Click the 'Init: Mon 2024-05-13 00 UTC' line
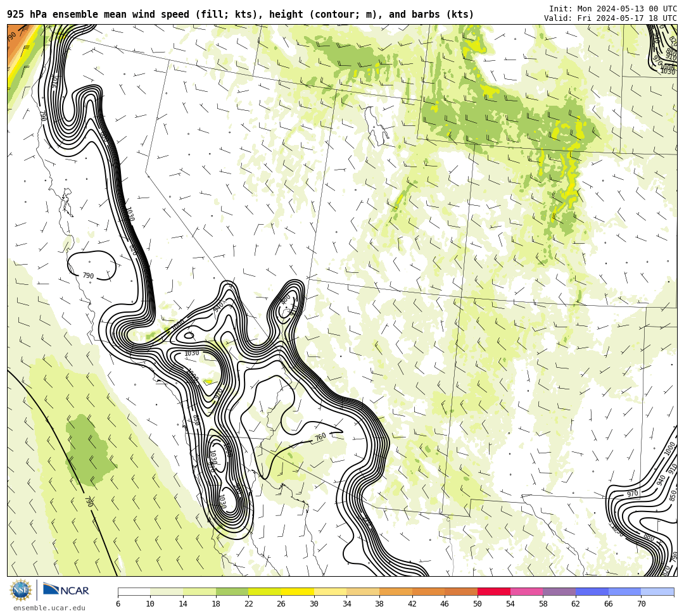The height and width of the screenshot is (616, 684). (613, 9)
